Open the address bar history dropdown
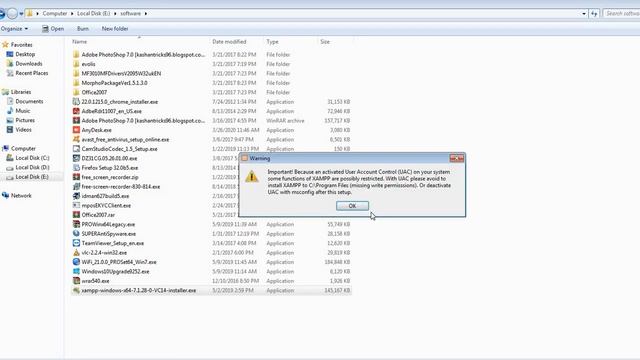Screen dimensions: 640x360 click(x=584, y=13)
